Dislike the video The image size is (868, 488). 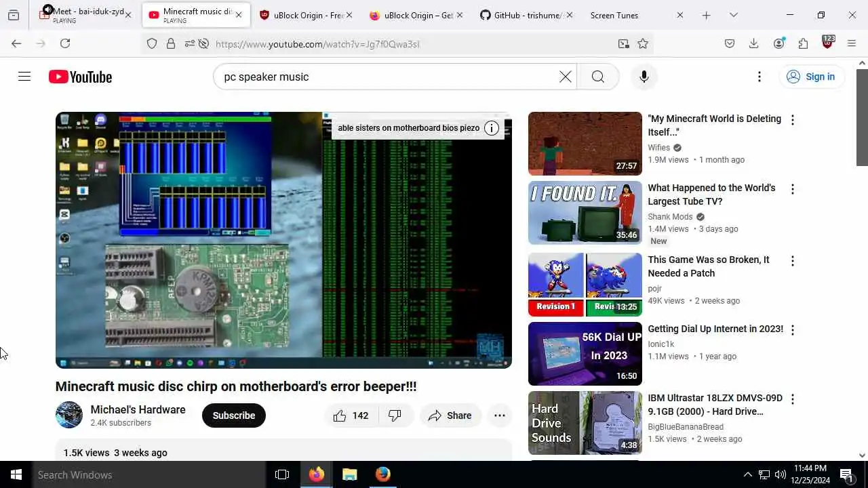(x=395, y=415)
